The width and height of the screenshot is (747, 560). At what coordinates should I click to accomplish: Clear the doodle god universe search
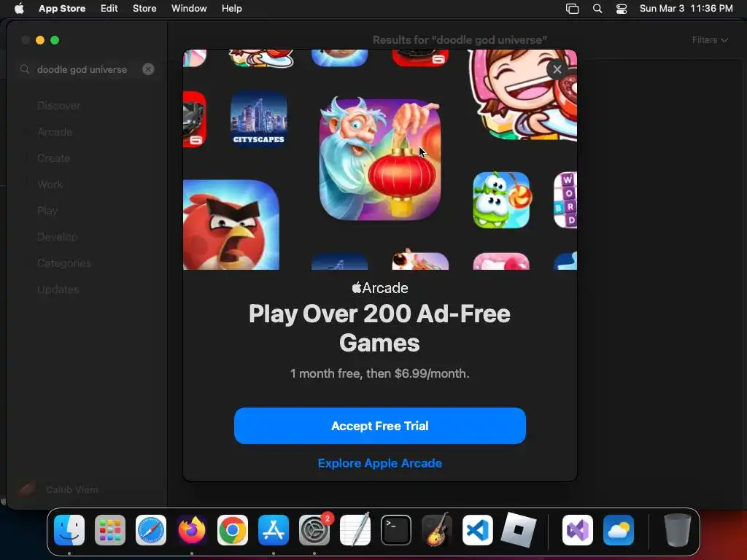(x=148, y=69)
